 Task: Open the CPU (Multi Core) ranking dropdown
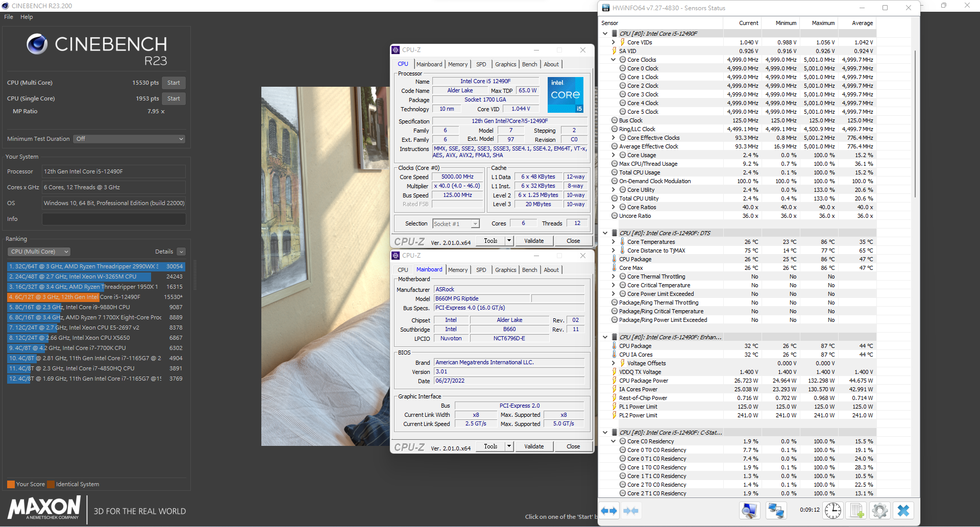[39, 252]
